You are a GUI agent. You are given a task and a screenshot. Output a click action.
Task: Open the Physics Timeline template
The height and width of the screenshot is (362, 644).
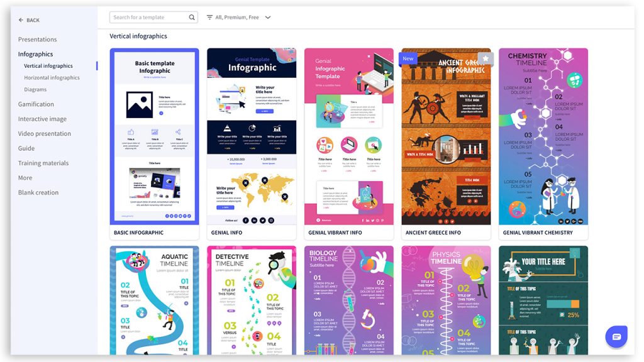coord(446,300)
